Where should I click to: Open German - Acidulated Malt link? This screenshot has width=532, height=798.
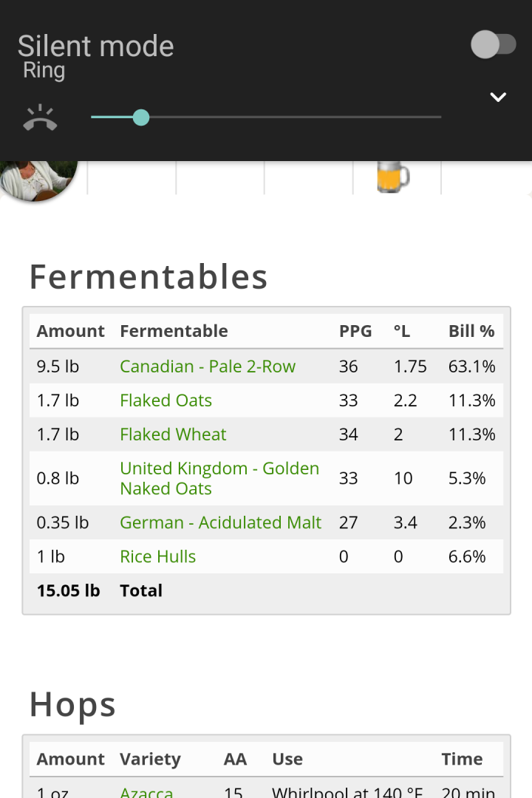[x=220, y=522]
